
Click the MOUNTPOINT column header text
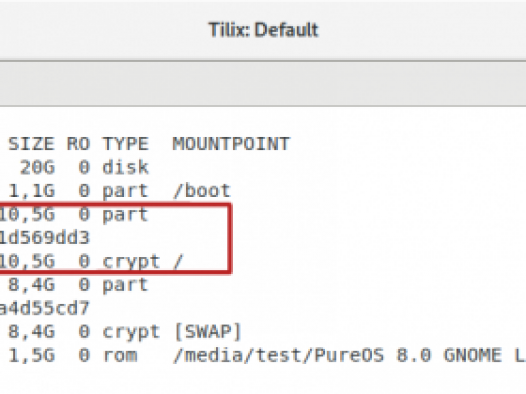pyautogui.click(x=231, y=144)
